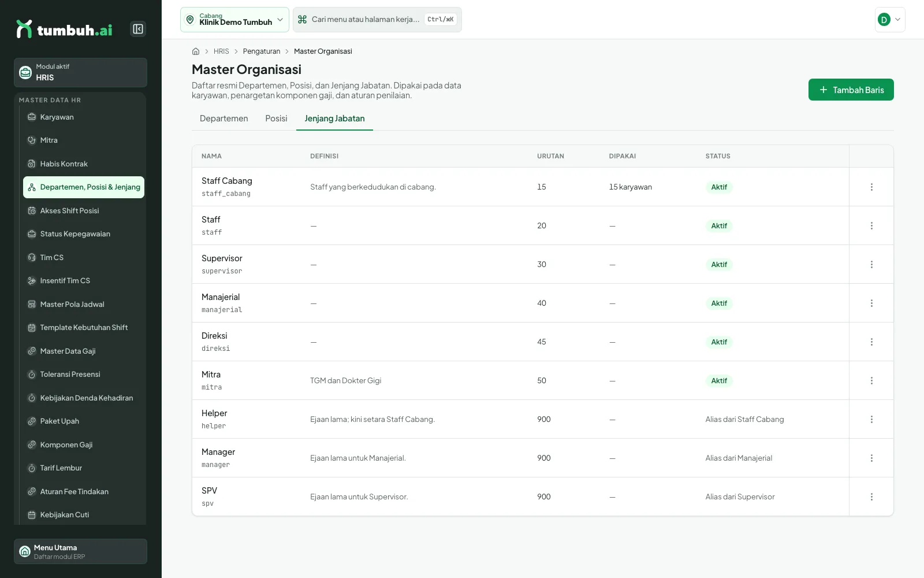
Task: Click the Tambah Baris button
Action: [x=851, y=90]
